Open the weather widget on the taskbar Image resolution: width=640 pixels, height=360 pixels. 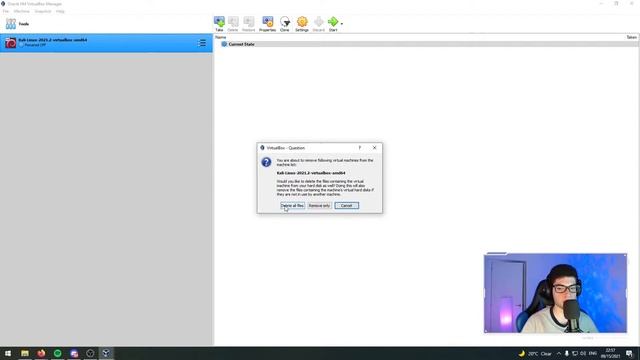[x=535, y=353]
